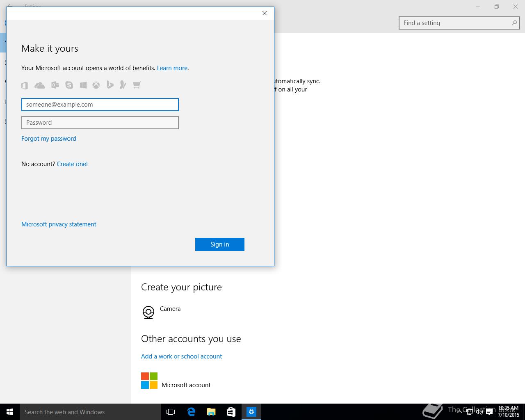Click the Microsoft account entry text
The image size is (525, 420).
point(186,385)
